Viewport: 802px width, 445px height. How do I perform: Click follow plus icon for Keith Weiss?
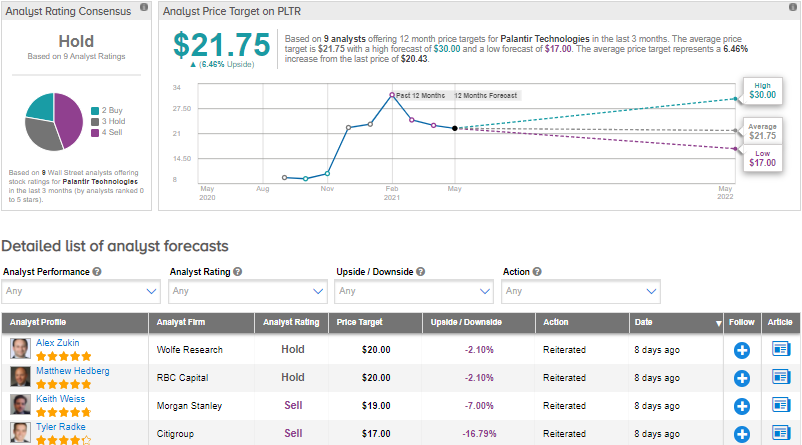pyautogui.click(x=741, y=406)
